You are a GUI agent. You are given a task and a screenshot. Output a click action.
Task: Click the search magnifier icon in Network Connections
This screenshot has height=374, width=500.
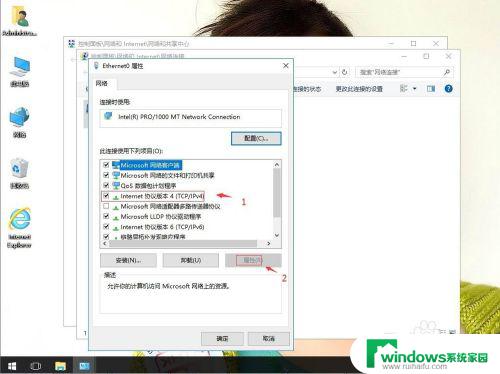447,72
